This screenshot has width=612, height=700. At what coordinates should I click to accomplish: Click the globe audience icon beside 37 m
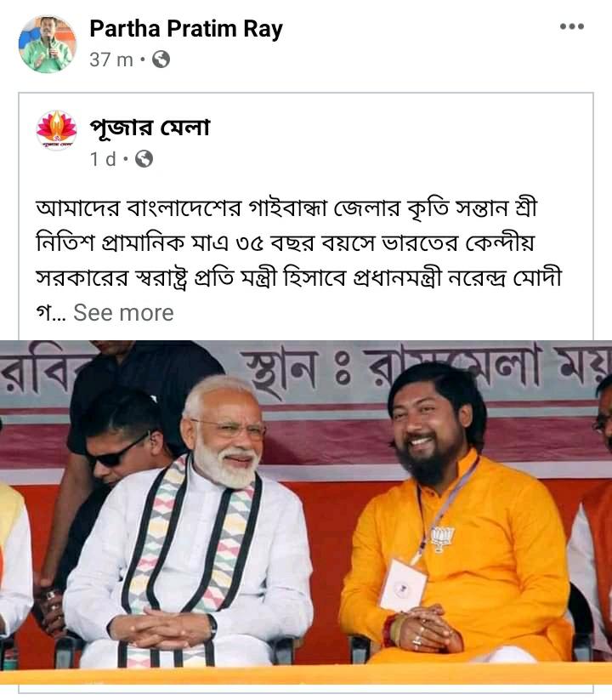click(161, 59)
